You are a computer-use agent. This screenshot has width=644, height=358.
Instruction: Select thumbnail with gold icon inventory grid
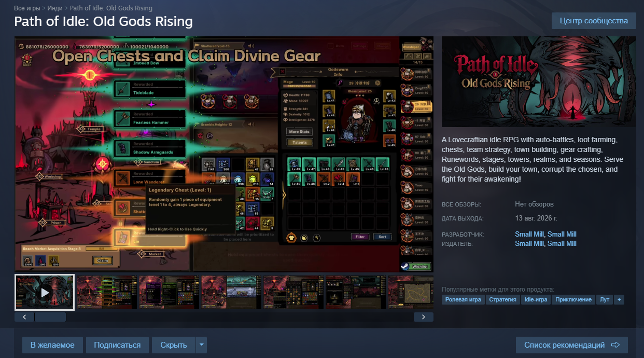(293, 293)
